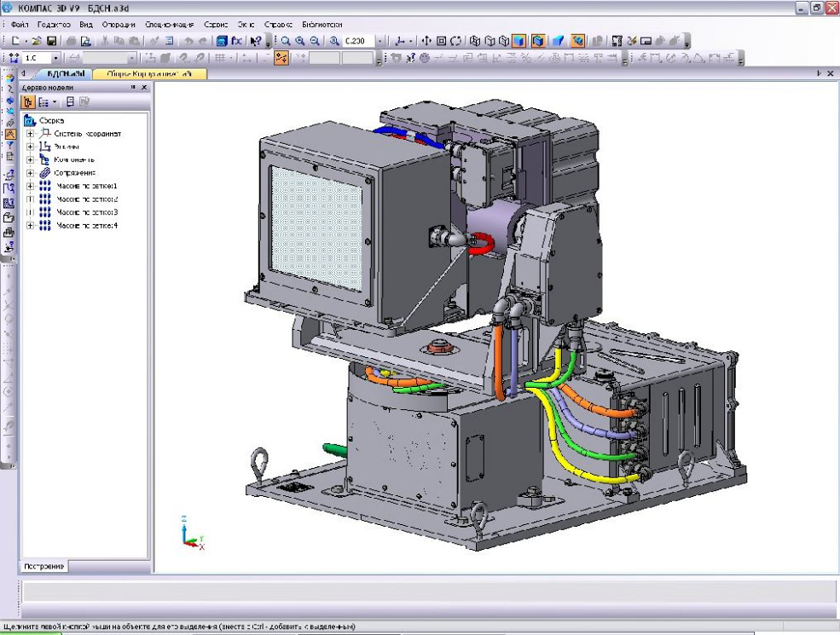Click the open file folder icon
The width and height of the screenshot is (840, 635).
pos(37,41)
